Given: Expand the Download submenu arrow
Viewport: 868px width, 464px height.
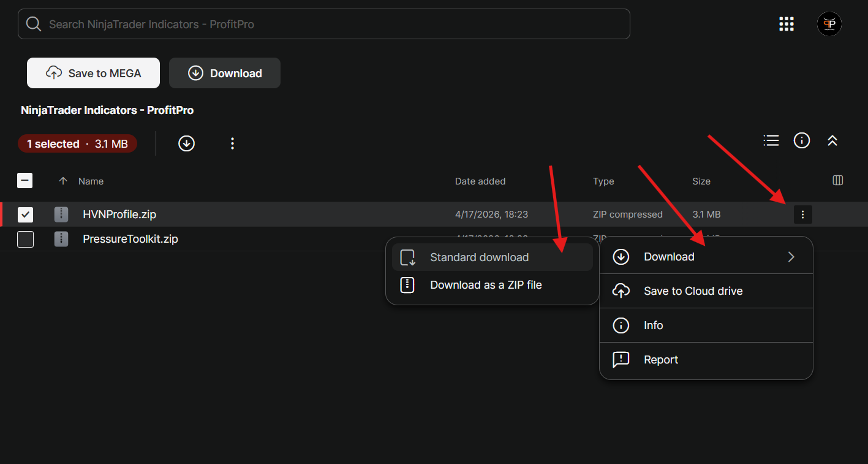Looking at the screenshot, I should [791, 257].
